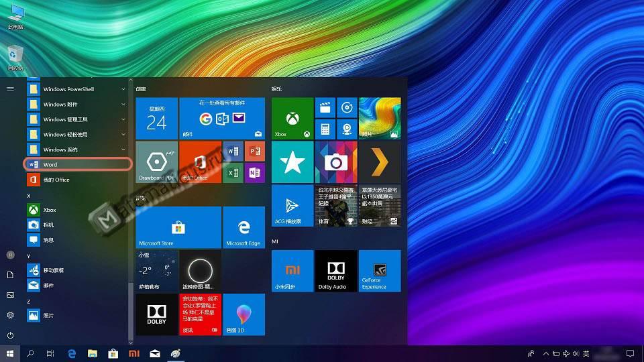
Task: Open 邮件 in the app list
Action: click(x=78, y=286)
